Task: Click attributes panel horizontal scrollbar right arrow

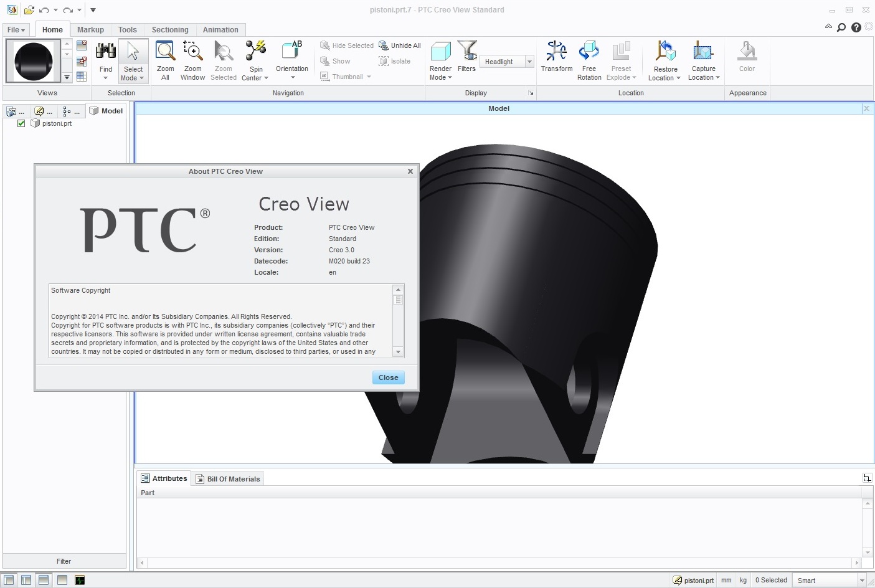Action: coord(857,562)
